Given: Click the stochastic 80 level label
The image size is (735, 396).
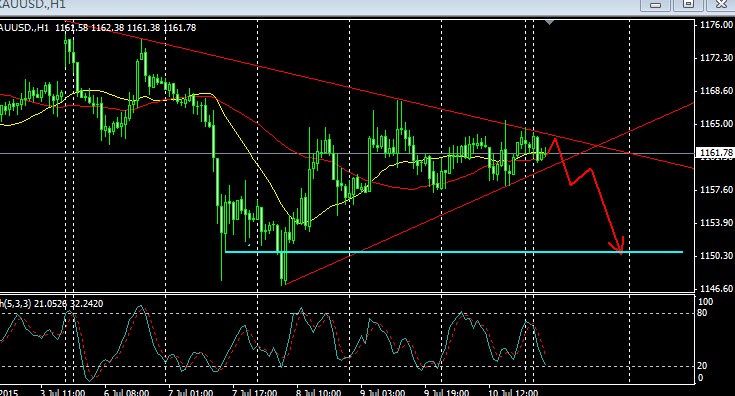Looking at the screenshot, I should coord(702,313).
